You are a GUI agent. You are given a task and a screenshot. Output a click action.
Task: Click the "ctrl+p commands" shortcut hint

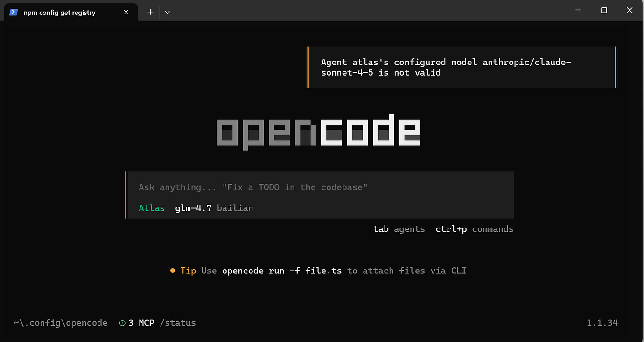pos(475,229)
